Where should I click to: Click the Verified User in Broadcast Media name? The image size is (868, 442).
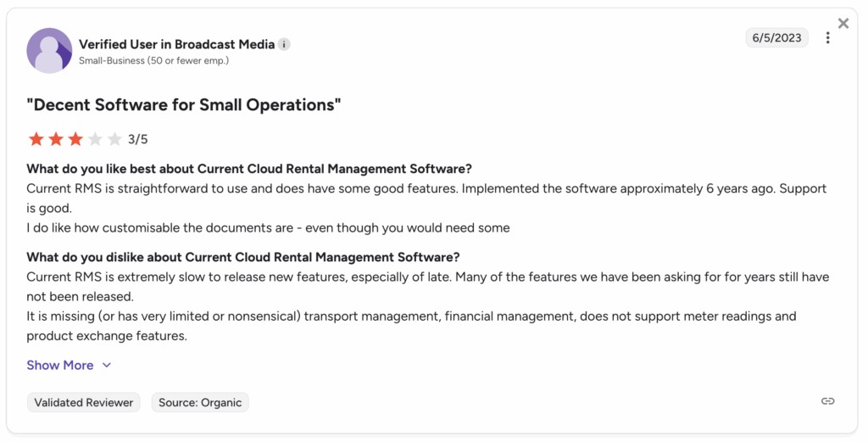point(176,44)
